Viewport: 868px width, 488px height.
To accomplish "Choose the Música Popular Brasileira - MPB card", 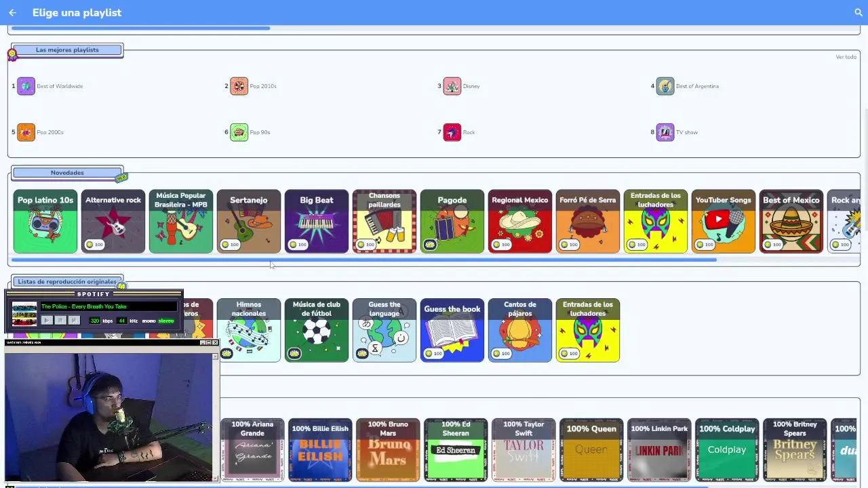I will (x=181, y=221).
